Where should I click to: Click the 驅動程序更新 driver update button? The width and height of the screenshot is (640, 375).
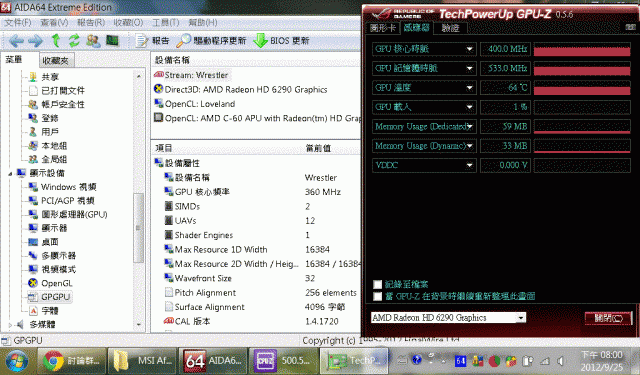point(211,40)
